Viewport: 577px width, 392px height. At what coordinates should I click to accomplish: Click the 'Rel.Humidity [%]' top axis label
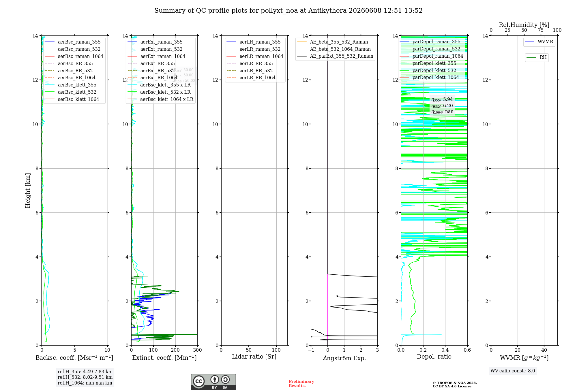tap(524, 25)
